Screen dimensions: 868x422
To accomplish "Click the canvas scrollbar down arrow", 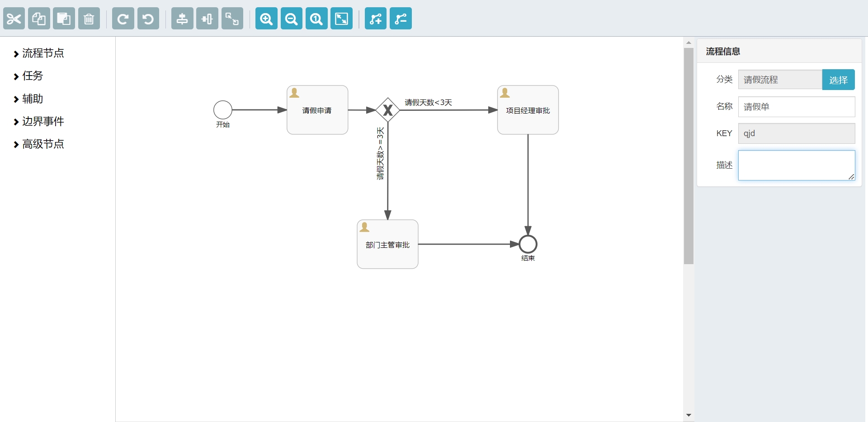I will pyautogui.click(x=689, y=415).
